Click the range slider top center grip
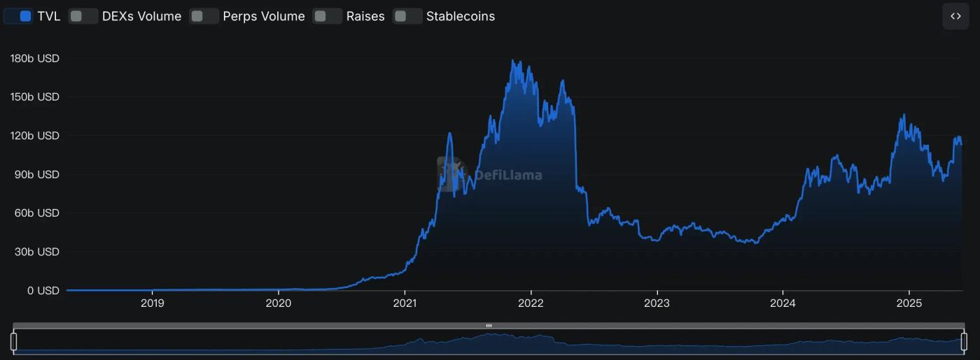Image resolution: width=980 pixels, height=360 pixels. click(x=489, y=326)
